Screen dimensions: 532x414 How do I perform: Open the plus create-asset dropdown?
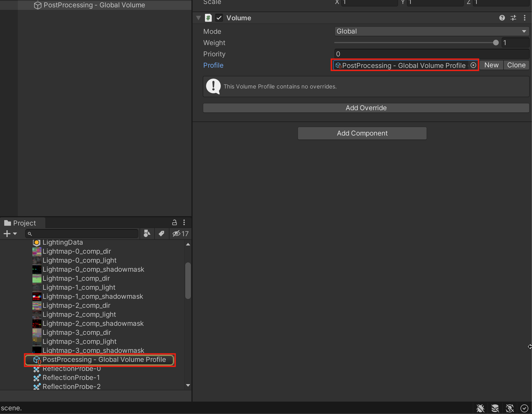[x=10, y=234]
